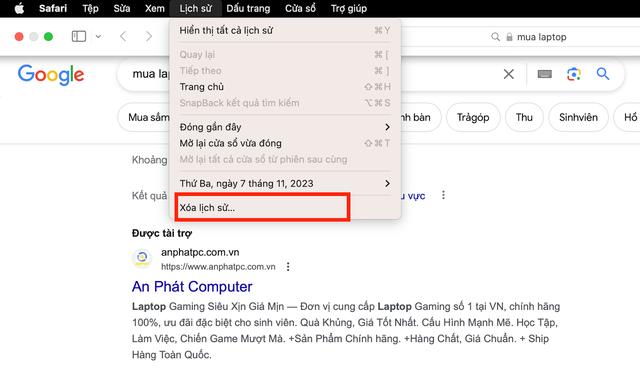Click the blue Google search magnifier
This screenshot has width=640, height=381.
[x=603, y=74]
